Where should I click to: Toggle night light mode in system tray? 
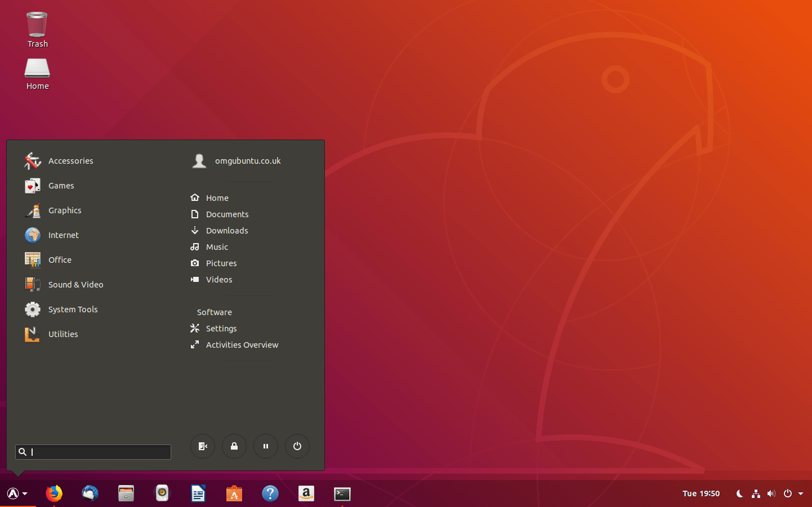click(739, 493)
